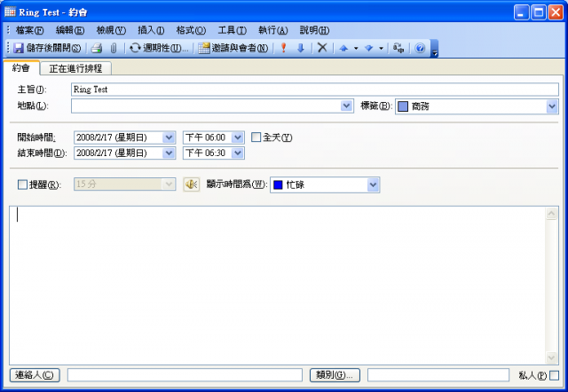
Task: Open the start date dropdown
Action: [x=169, y=137]
